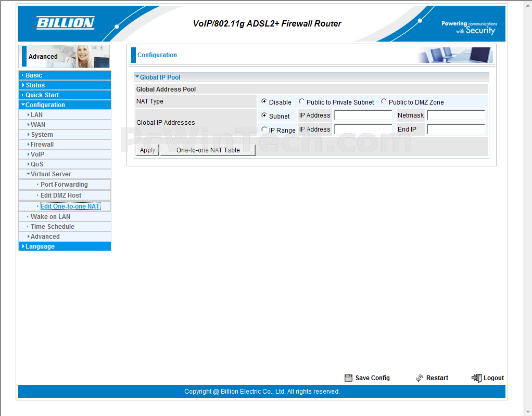Viewport: 532px width, 416px height.
Task: Open the Quick Start menu item
Action: coord(65,95)
